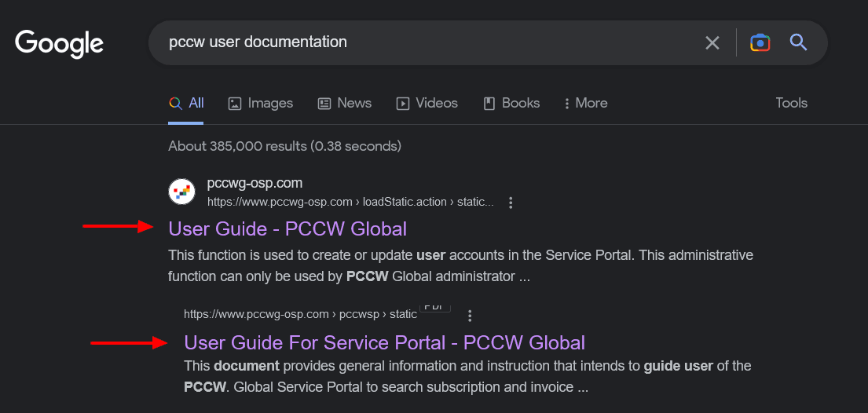
Task: Click the second result's URL breadcrumb
Action: [x=300, y=315]
